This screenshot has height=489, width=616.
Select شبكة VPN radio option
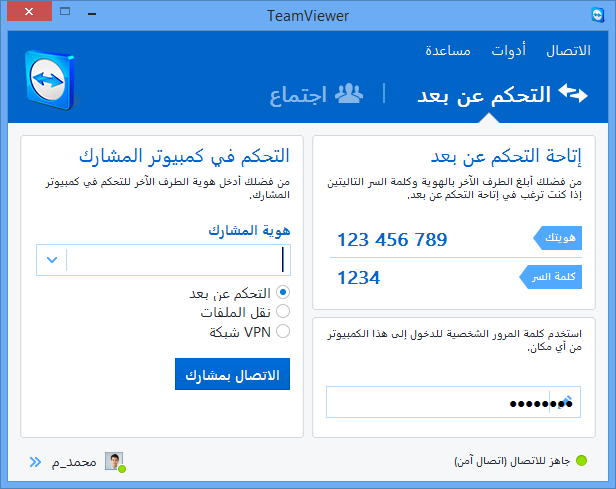(283, 331)
